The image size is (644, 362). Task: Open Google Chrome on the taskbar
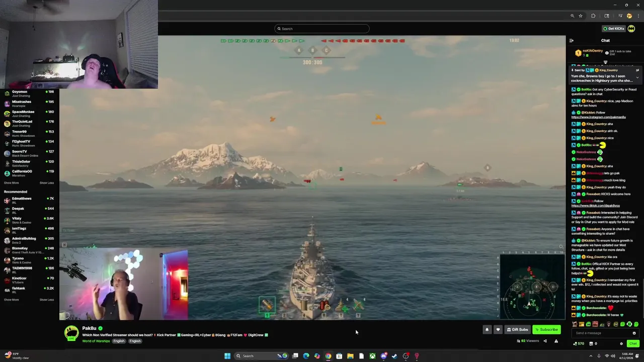tap(328, 356)
